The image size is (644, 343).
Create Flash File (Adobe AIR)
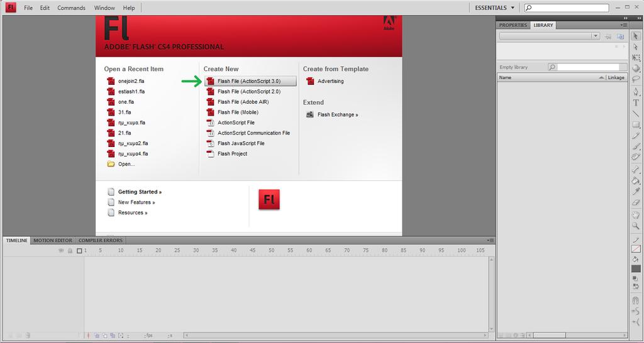coord(238,102)
